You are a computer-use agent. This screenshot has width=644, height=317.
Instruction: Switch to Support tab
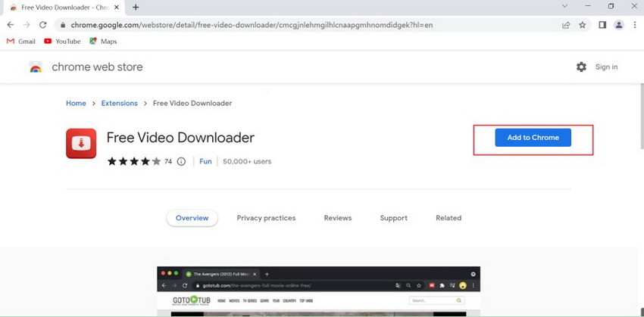point(393,218)
